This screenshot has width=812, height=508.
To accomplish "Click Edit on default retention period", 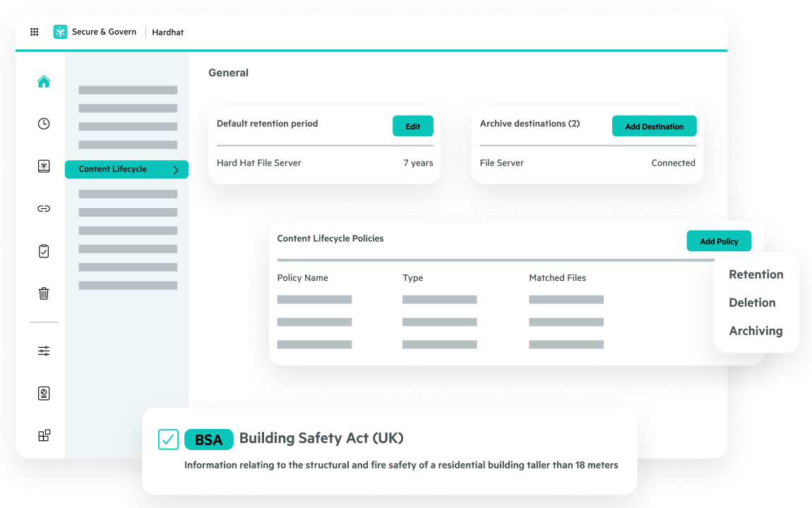I will [413, 126].
